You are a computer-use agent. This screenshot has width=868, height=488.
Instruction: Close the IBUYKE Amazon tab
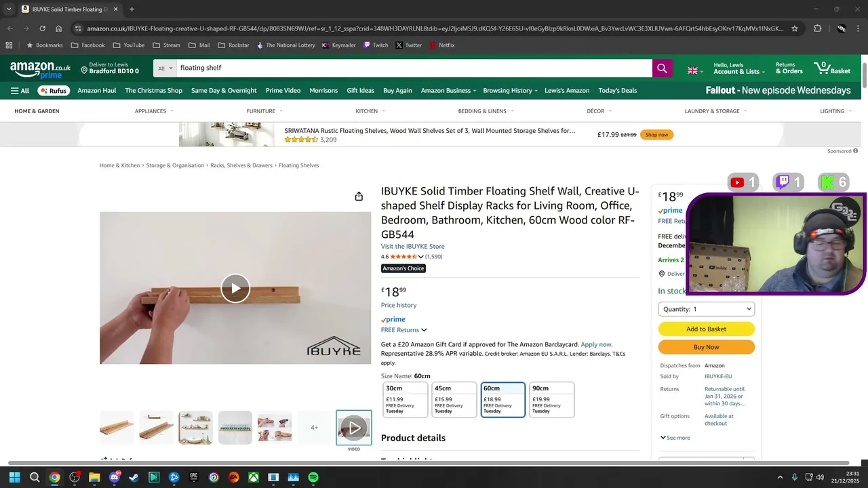[x=115, y=9]
